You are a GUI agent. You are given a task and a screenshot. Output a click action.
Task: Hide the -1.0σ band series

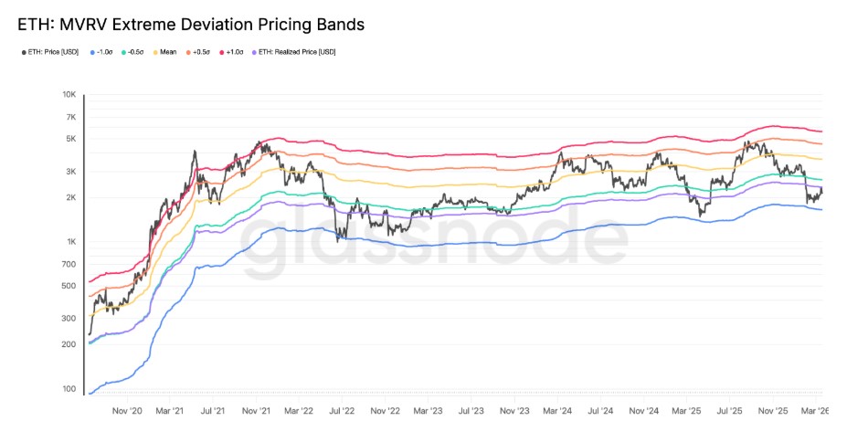106,52
